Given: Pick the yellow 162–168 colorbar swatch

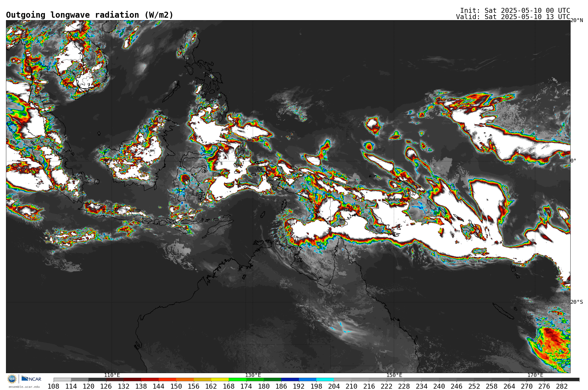Looking at the screenshot, I should point(220,379).
